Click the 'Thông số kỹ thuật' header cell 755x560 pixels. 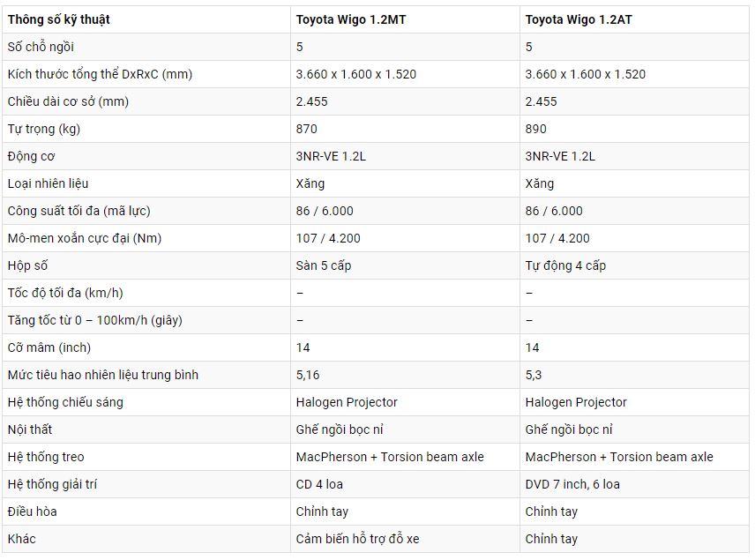(146, 19)
